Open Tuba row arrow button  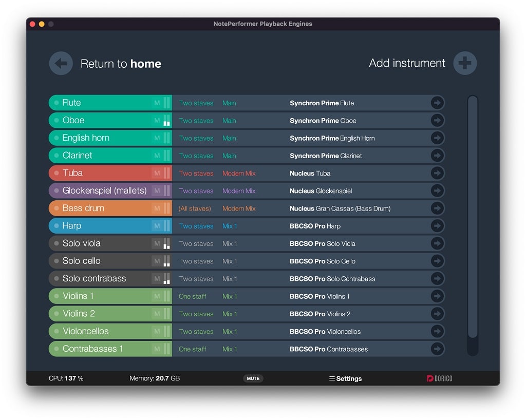pyautogui.click(x=437, y=173)
